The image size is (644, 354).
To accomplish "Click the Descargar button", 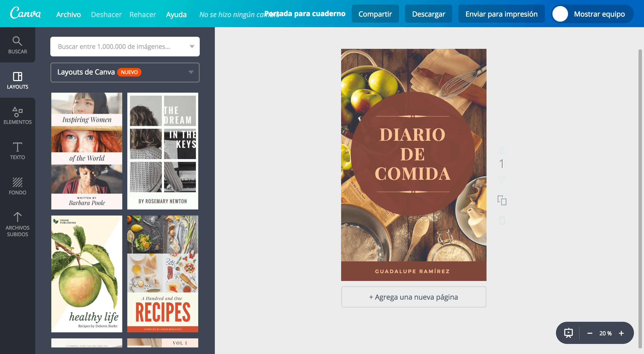I will tap(428, 14).
